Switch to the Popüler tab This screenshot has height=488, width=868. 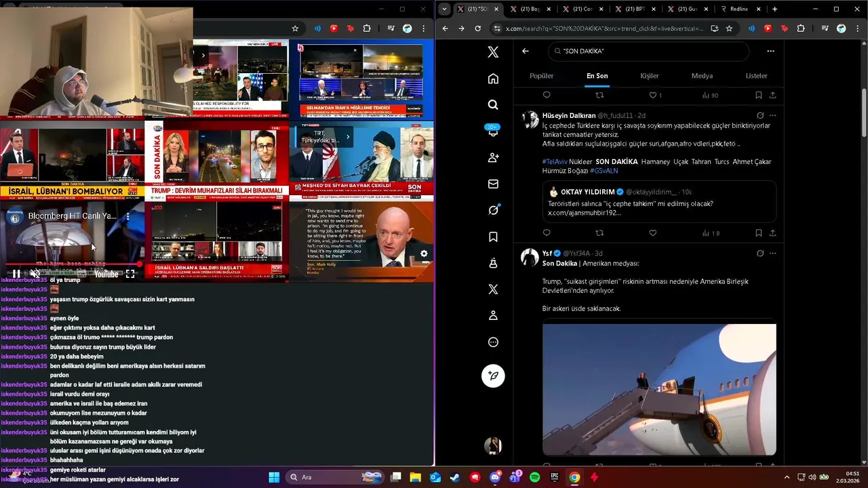pyautogui.click(x=541, y=76)
